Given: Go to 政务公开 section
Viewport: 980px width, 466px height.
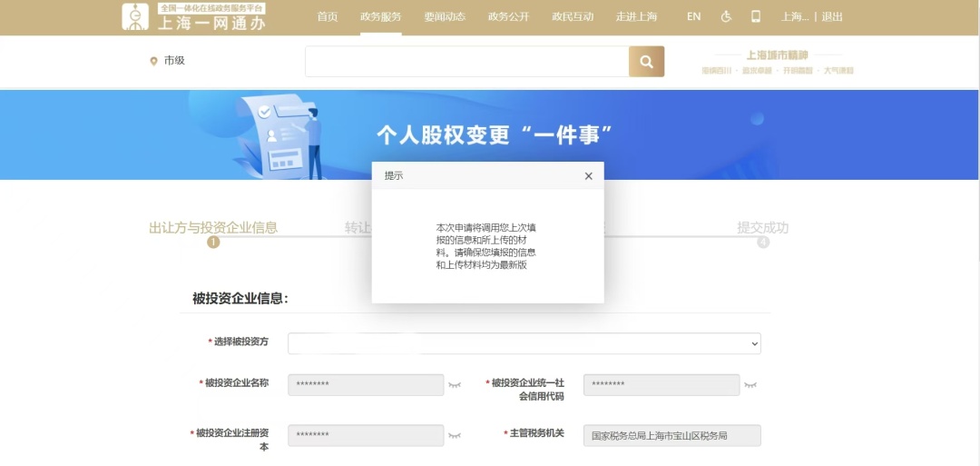Looking at the screenshot, I should tap(508, 17).
